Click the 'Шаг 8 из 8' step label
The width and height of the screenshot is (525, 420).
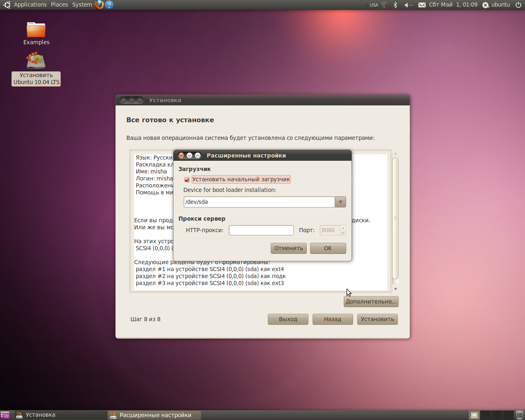click(x=146, y=319)
